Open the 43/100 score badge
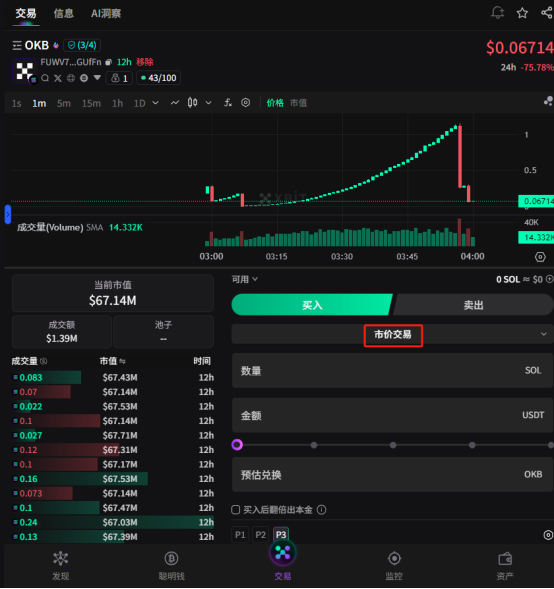554x589 pixels. tap(158, 78)
